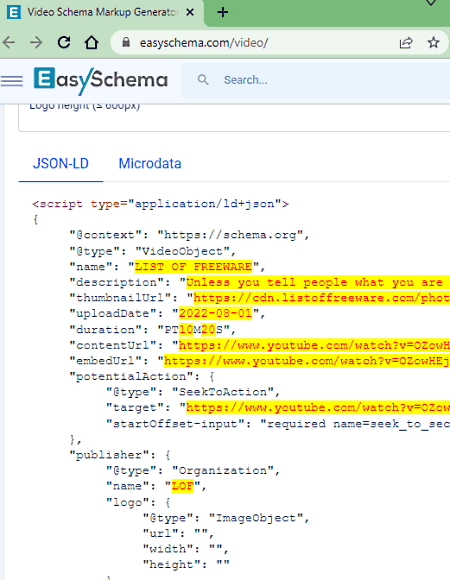The height and width of the screenshot is (580, 450).
Task: Click the script type application/ld+json line
Action: pyautogui.click(x=160, y=204)
